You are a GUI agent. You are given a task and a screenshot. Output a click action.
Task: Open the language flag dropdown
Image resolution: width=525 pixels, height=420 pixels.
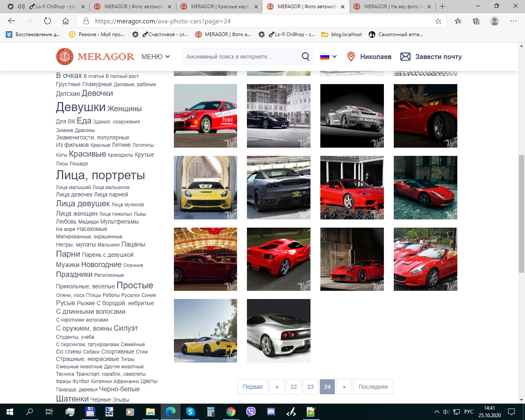(329, 57)
